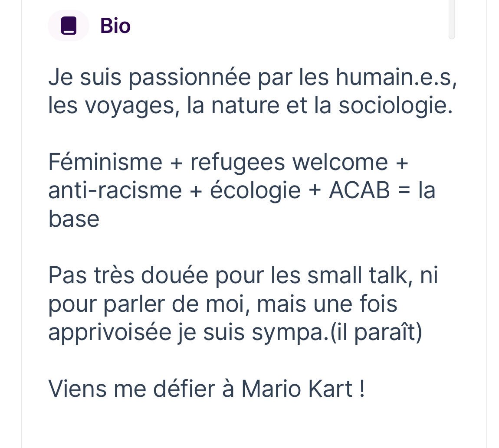Click the word nature in bio
Screen dimensions: 499x448
pyautogui.click(x=245, y=106)
